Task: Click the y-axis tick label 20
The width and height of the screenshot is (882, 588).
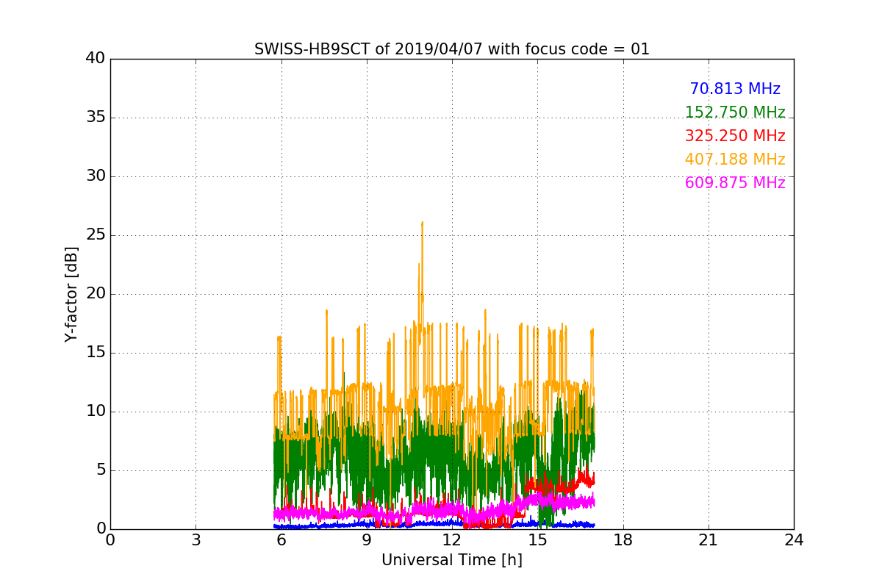Action: coord(96,294)
